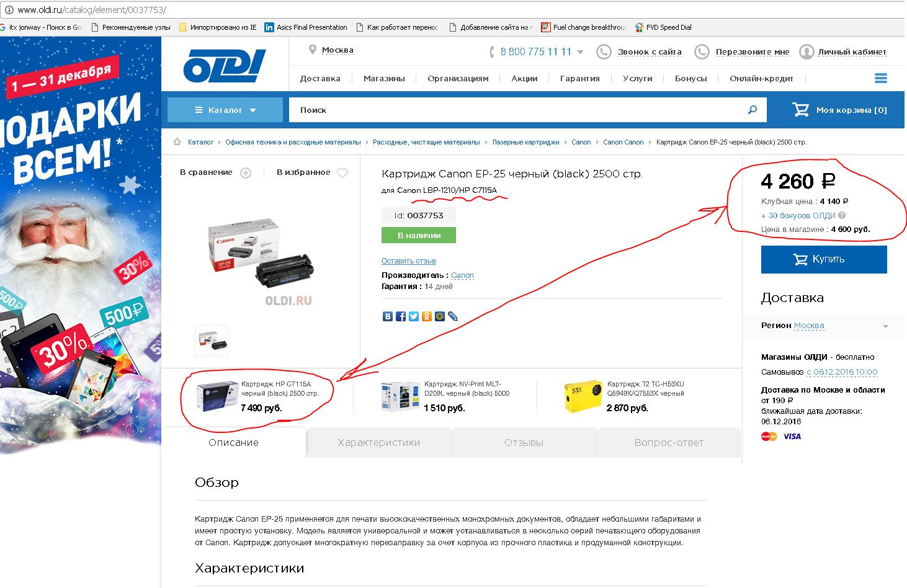
Task: Click the OLDI logo
Action: [x=225, y=66]
